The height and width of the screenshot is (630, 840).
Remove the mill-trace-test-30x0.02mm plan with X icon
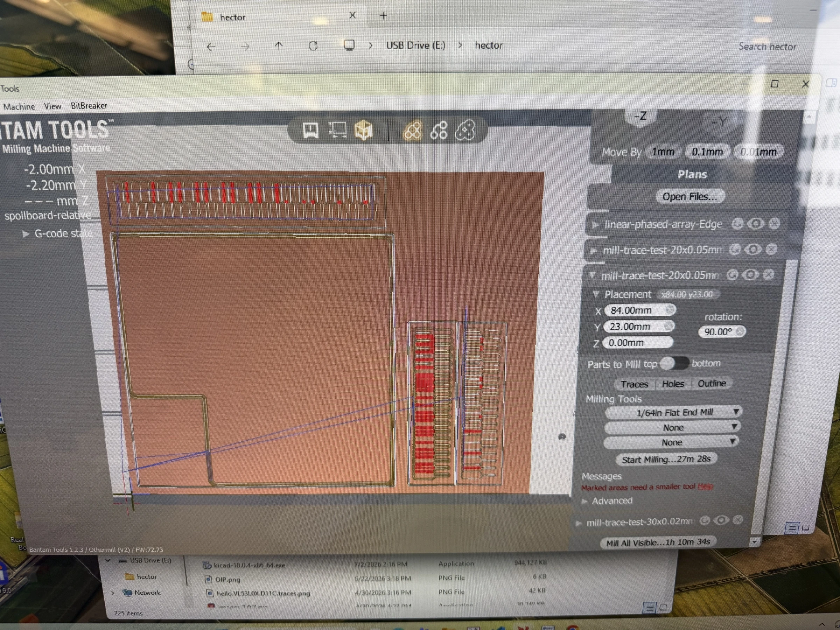(737, 520)
